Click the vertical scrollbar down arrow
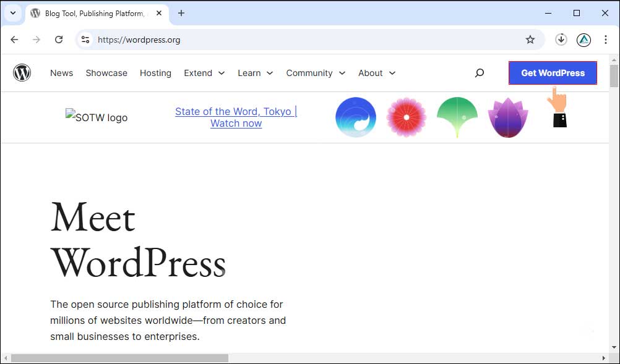This screenshot has height=364, width=620. point(614,347)
